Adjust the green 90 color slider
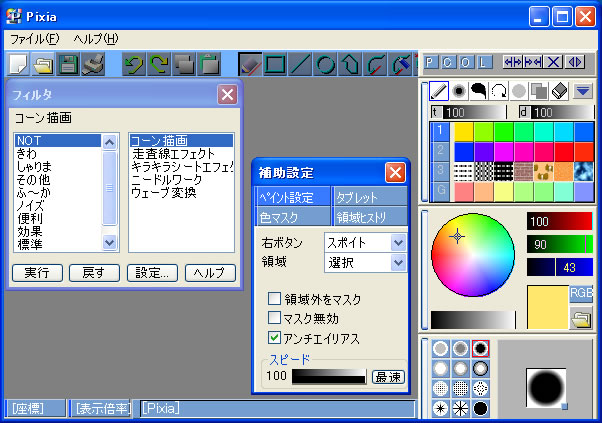This screenshot has width=602, height=423. [559, 245]
